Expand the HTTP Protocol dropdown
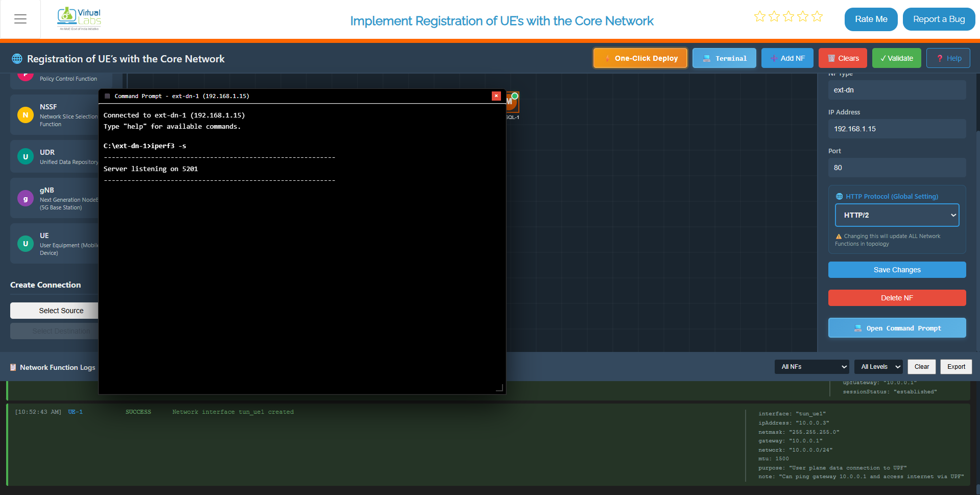 point(897,215)
